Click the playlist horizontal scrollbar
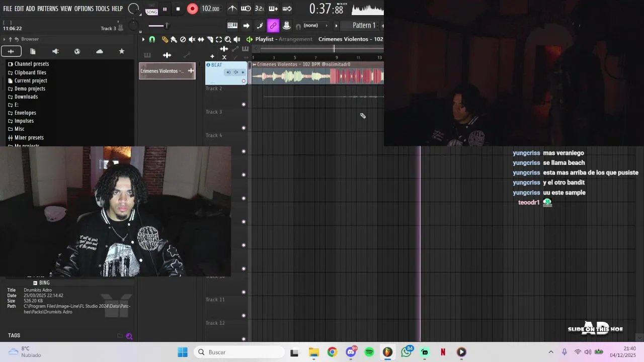644x362 pixels. (322, 49)
